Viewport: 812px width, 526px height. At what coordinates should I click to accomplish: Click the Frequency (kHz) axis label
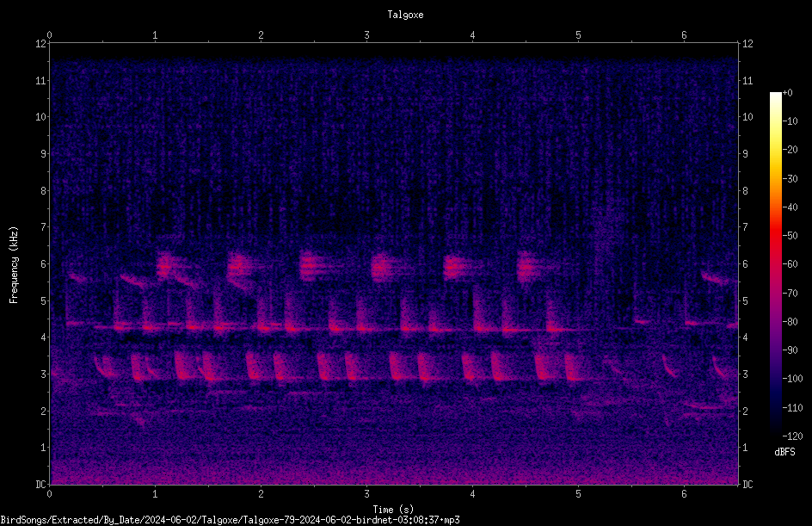coord(14,265)
